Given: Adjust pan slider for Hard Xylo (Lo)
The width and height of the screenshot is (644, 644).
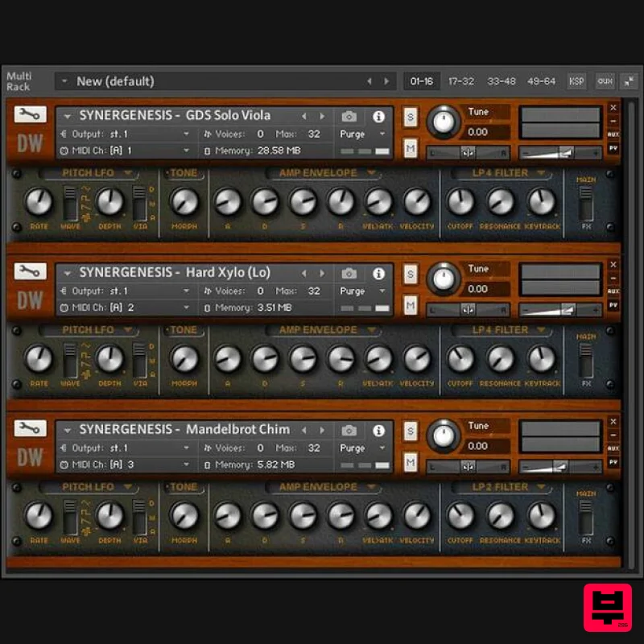Looking at the screenshot, I should (468, 310).
